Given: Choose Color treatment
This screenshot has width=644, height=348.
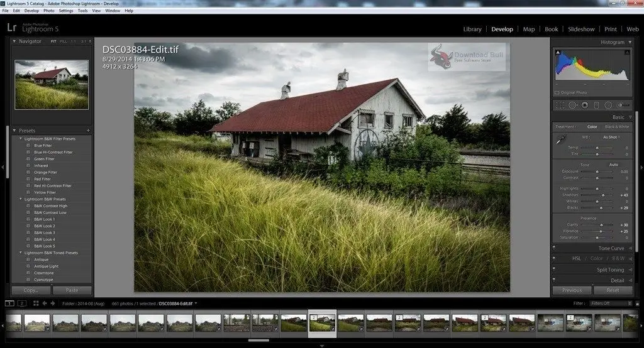Looking at the screenshot, I should [x=592, y=127].
